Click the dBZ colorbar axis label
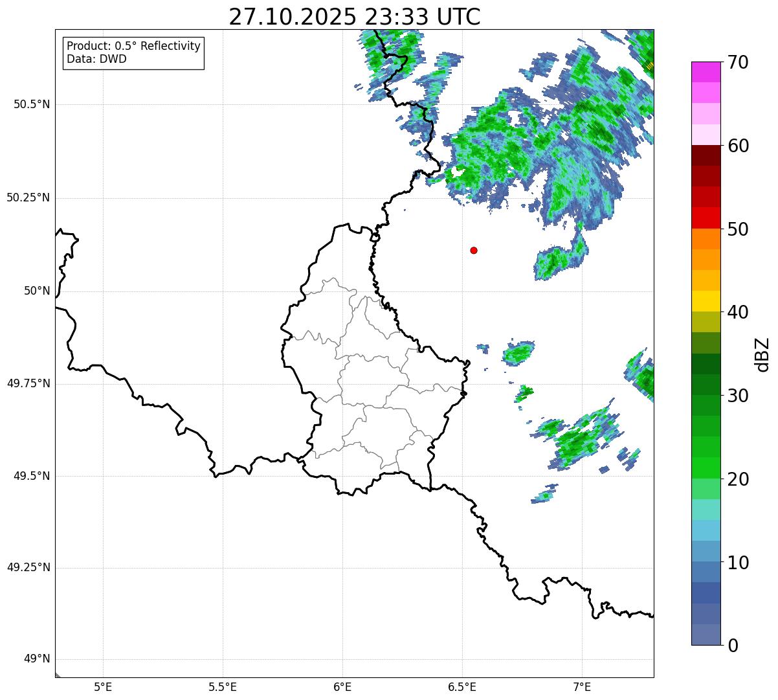 pyautogui.click(x=762, y=354)
